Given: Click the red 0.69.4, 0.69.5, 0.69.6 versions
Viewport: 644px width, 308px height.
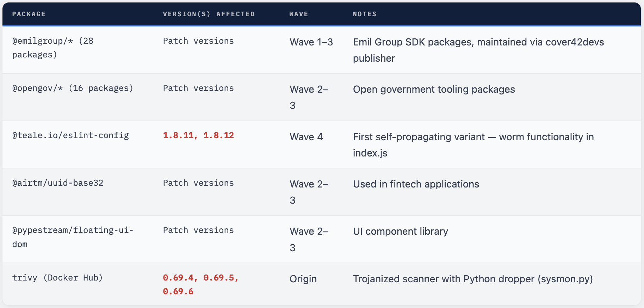Looking at the screenshot, I should [200, 284].
